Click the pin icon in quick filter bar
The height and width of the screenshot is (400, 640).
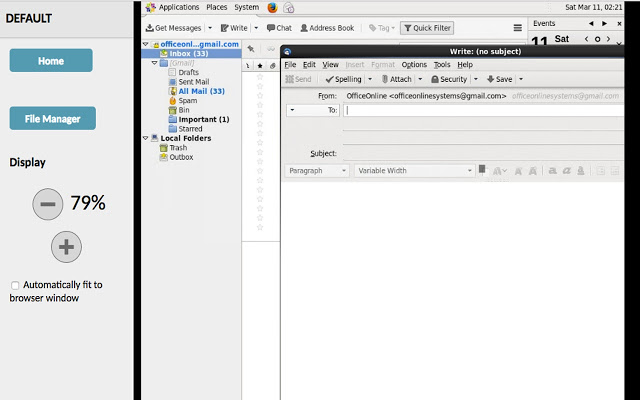point(251,49)
